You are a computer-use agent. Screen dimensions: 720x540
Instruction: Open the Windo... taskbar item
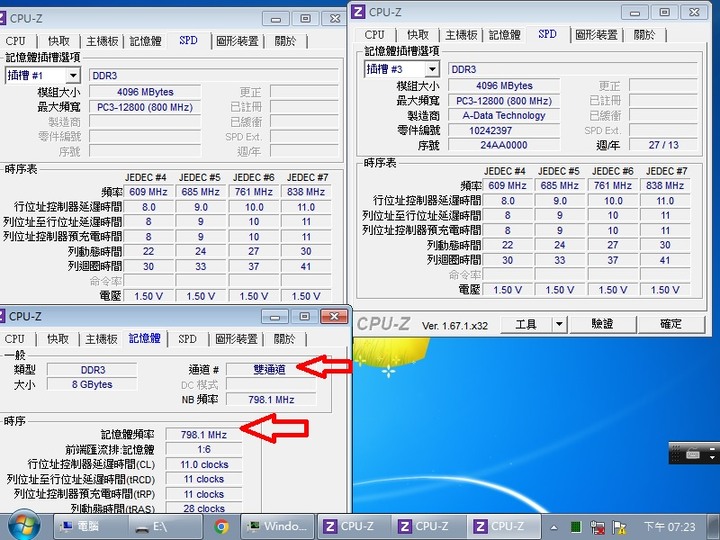click(x=277, y=526)
